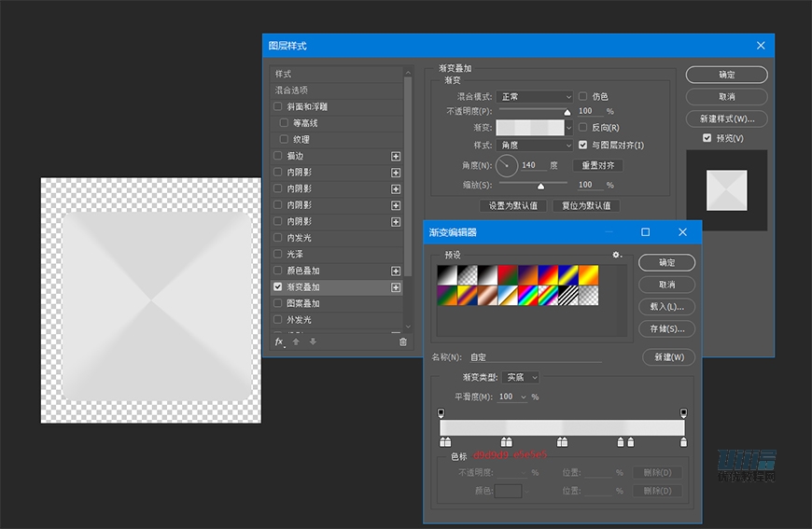Viewport: 812px width, 529px height.
Task: Click the right-end color stop on gradient bar
Action: point(684,441)
